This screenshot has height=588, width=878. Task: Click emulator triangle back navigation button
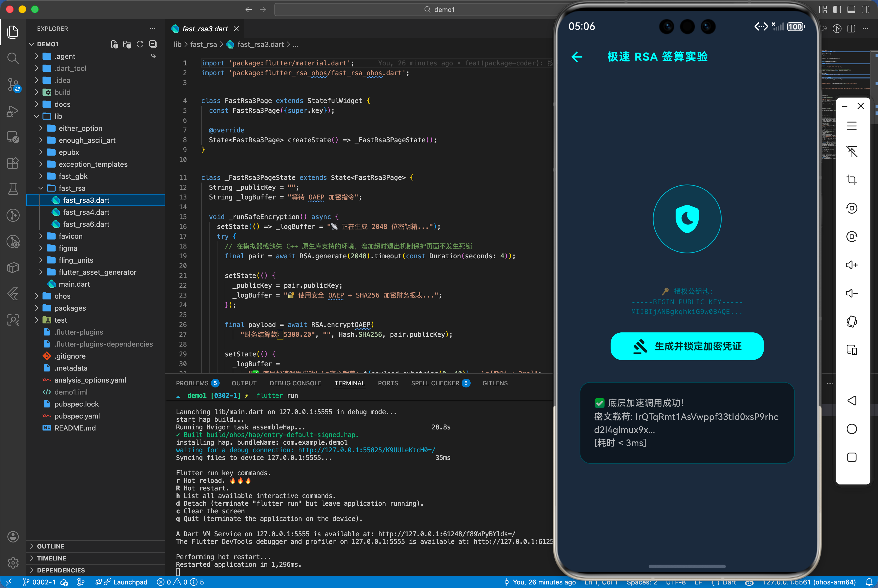851,401
